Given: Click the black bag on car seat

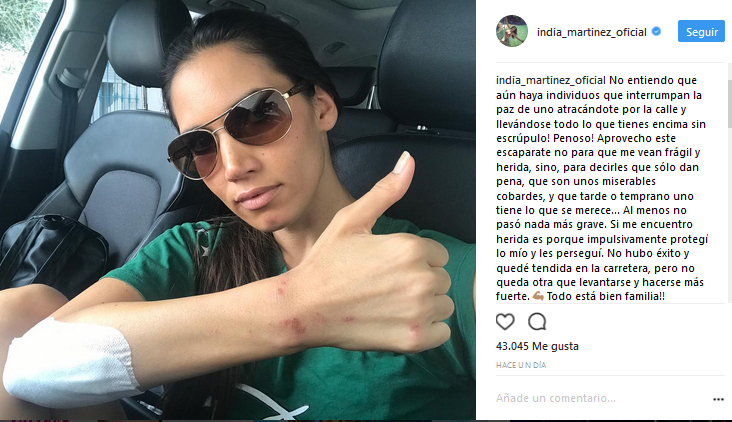Looking at the screenshot, I should click(x=52, y=252).
